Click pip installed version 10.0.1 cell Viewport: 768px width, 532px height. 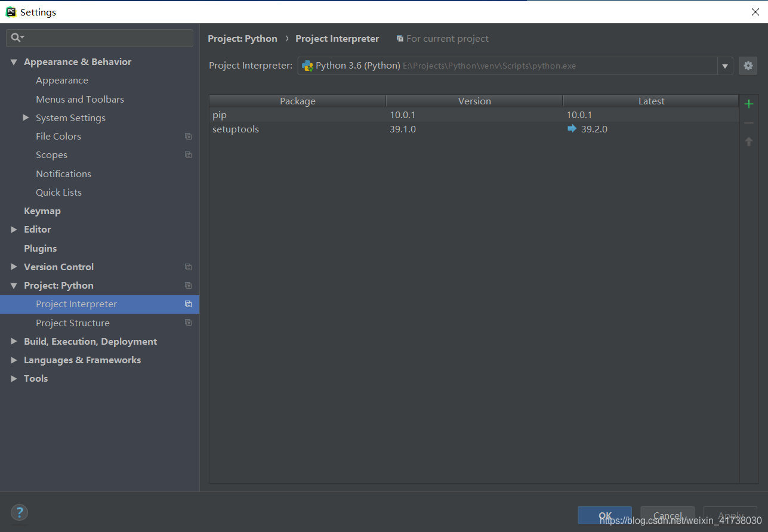point(403,115)
